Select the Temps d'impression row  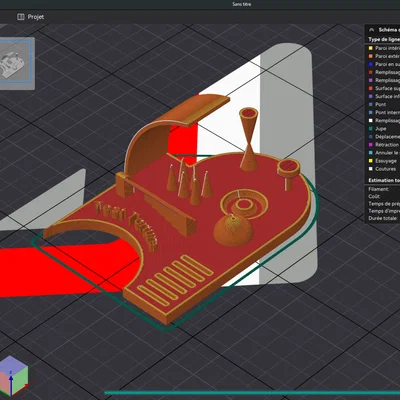tap(383, 211)
